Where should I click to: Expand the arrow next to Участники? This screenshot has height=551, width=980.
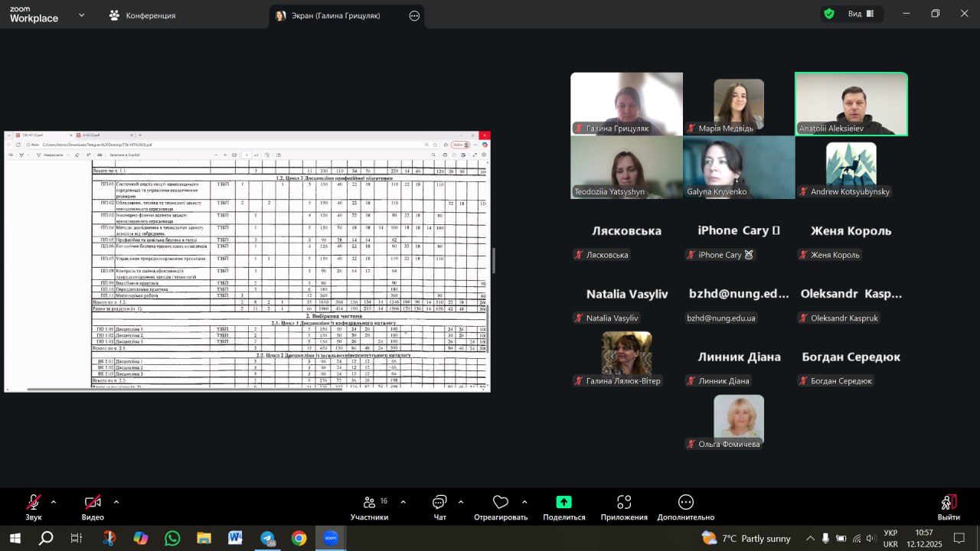(x=403, y=502)
